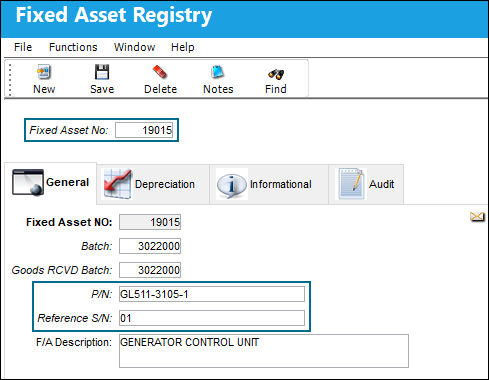Click the top Fixed Asset No field
This screenshot has height=380, width=489.
pyautogui.click(x=144, y=130)
